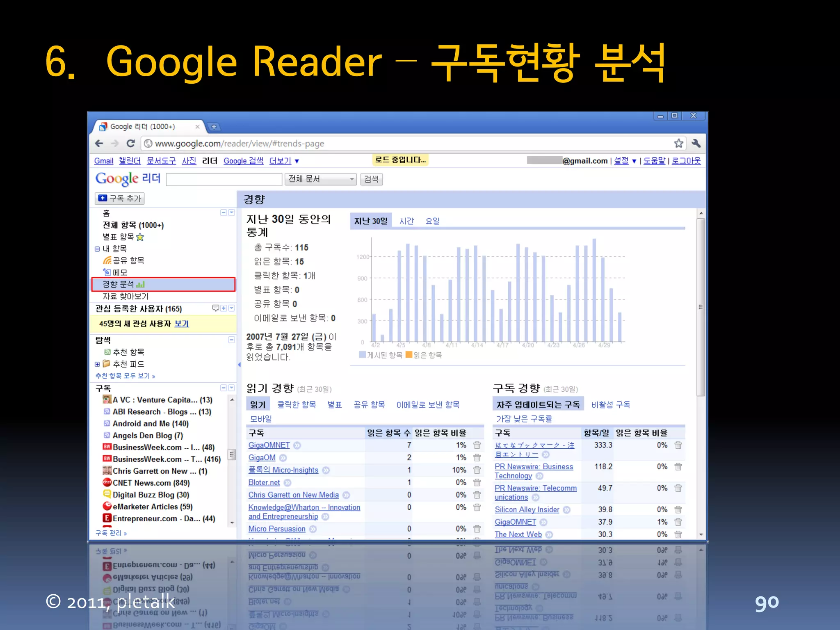Click 보기 link for new followers
The width and height of the screenshot is (840, 630).
pyautogui.click(x=181, y=324)
